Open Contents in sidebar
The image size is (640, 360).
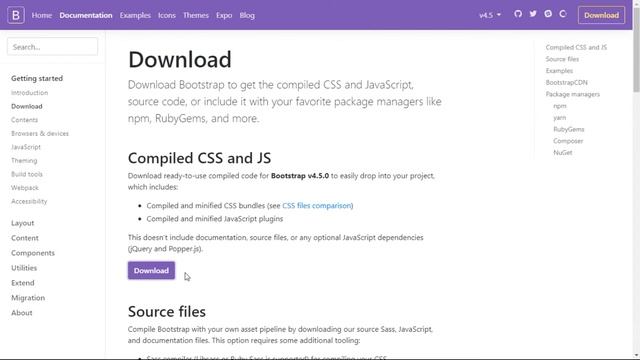(24, 120)
